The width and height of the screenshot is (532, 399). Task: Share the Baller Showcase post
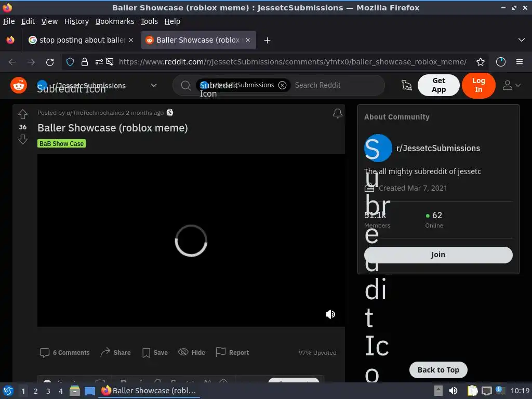[115, 353]
